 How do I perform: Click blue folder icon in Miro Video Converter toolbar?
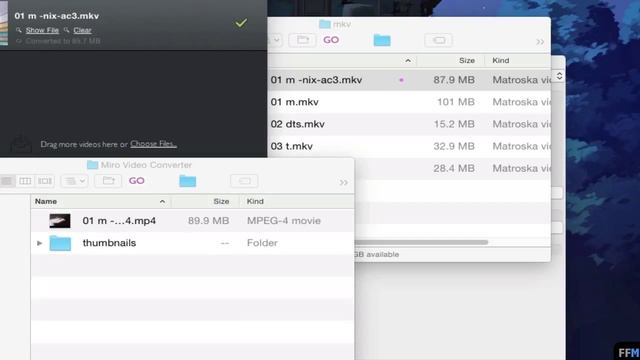click(x=188, y=181)
